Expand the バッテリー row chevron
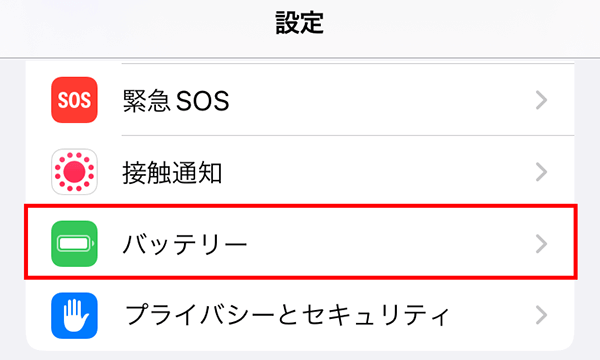Viewport: 600px width, 360px height. (x=541, y=244)
